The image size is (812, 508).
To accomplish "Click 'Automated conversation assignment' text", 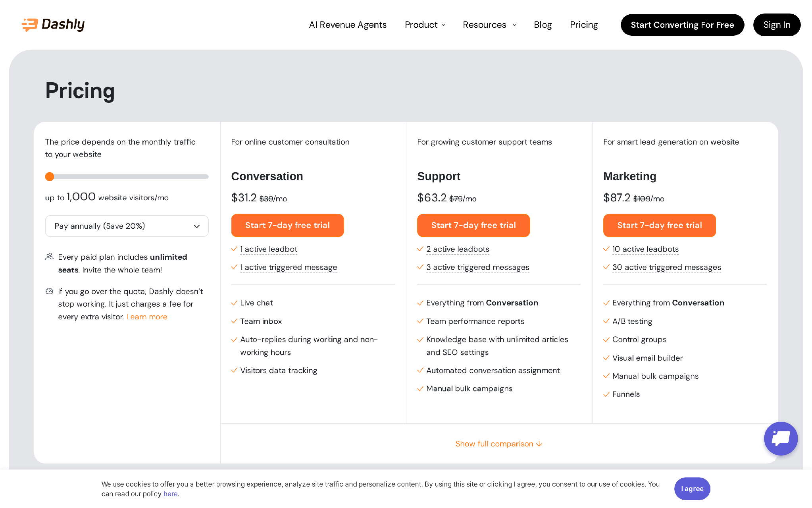I will 493,371.
